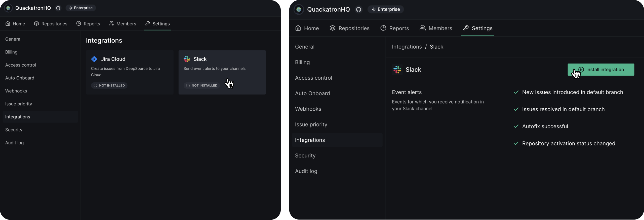Open the Jira Cloud integration card
The image size is (644, 220).
(130, 72)
